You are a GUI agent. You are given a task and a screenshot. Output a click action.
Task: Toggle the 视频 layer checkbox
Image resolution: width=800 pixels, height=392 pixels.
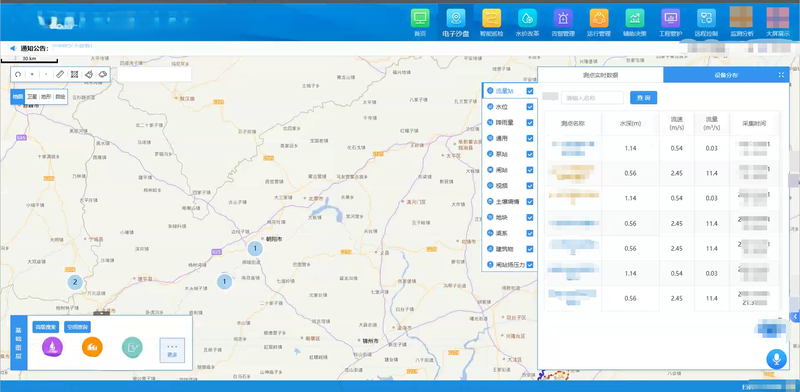tap(530, 186)
